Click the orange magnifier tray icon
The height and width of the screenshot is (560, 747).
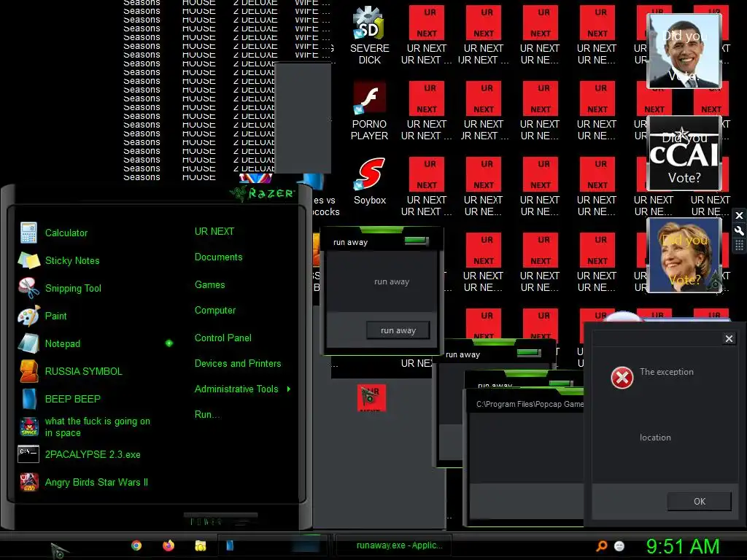pyautogui.click(x=602, y=545)
